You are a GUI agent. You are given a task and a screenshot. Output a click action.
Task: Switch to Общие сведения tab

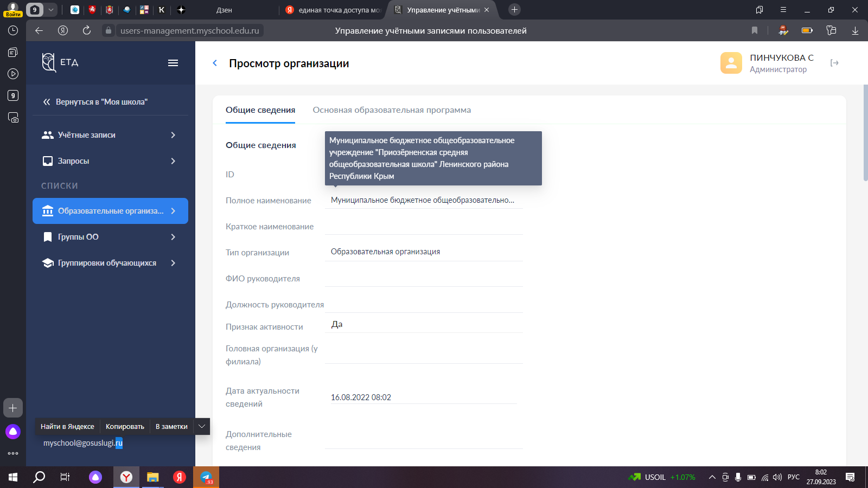pos(260,110)
